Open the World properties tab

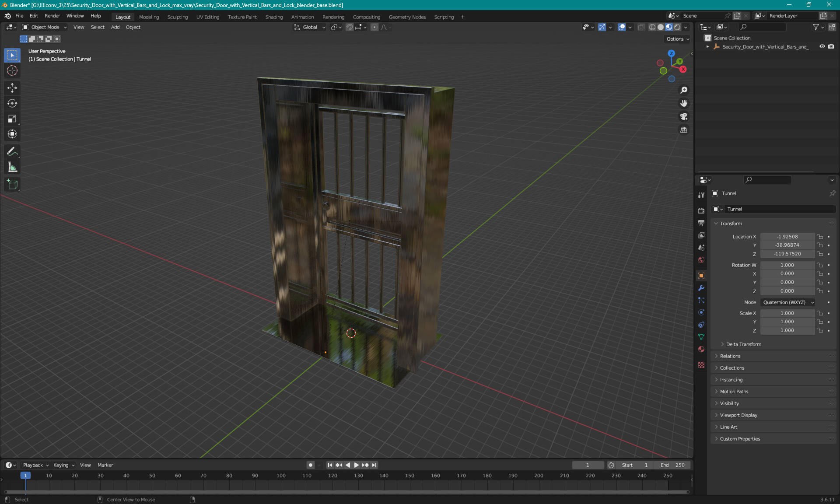[701, 259]
